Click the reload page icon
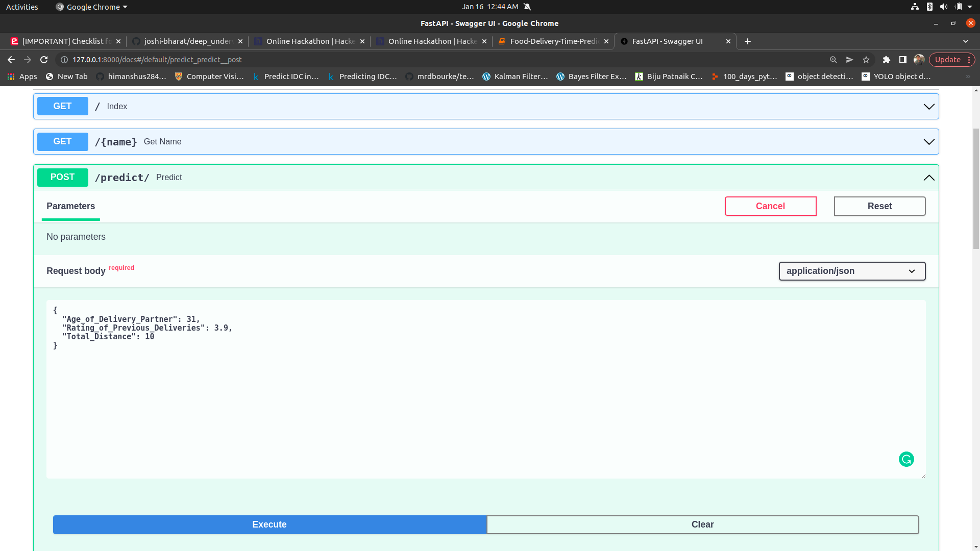980x551 pixels. pos(44,60)
